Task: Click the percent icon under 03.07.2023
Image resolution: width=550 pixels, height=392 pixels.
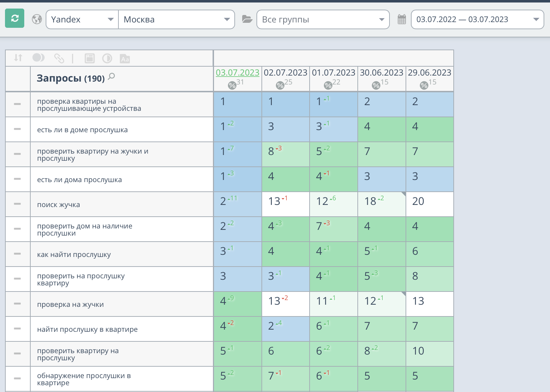Action: [x=232, y=85]
